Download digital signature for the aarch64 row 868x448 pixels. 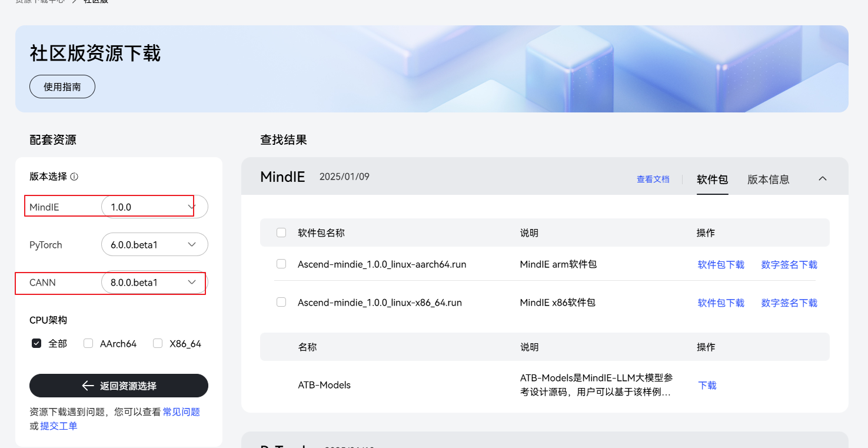click(789, 265)
